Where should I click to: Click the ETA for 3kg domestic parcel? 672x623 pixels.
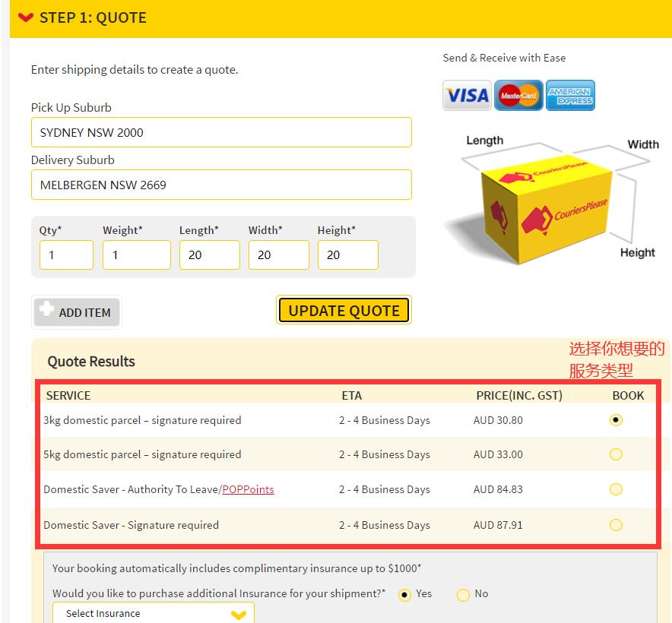[385, 420]
